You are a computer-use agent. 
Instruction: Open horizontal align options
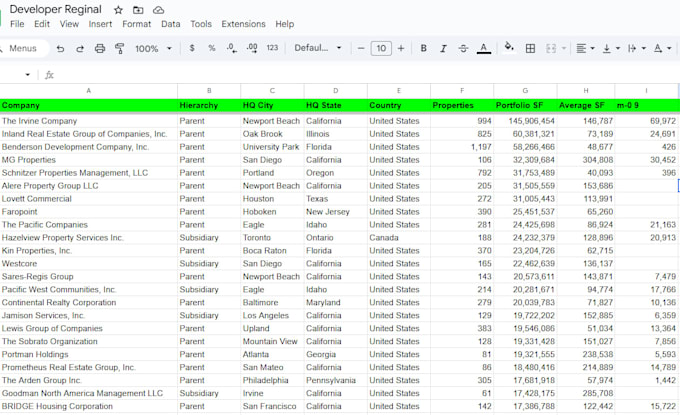[x=585, y=49]
